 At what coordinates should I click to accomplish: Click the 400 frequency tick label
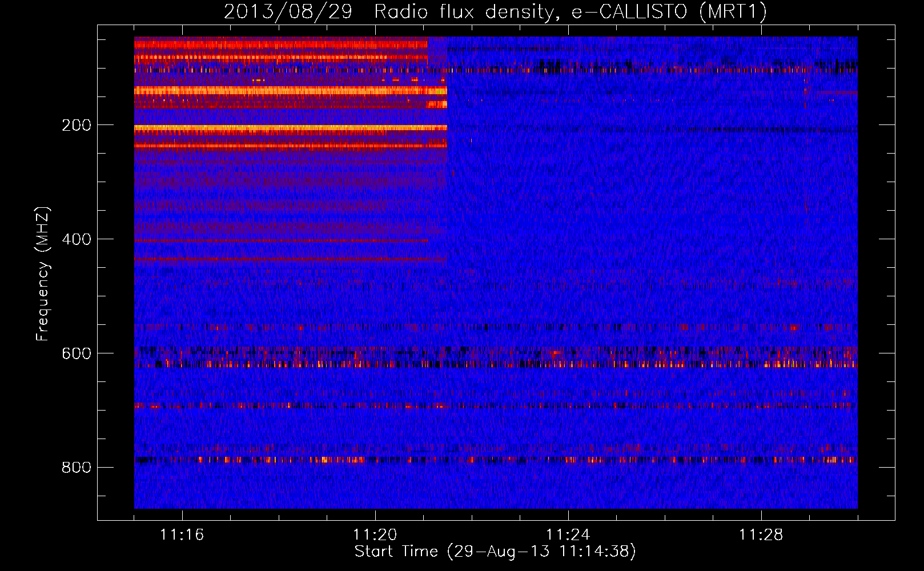point(77,239)
